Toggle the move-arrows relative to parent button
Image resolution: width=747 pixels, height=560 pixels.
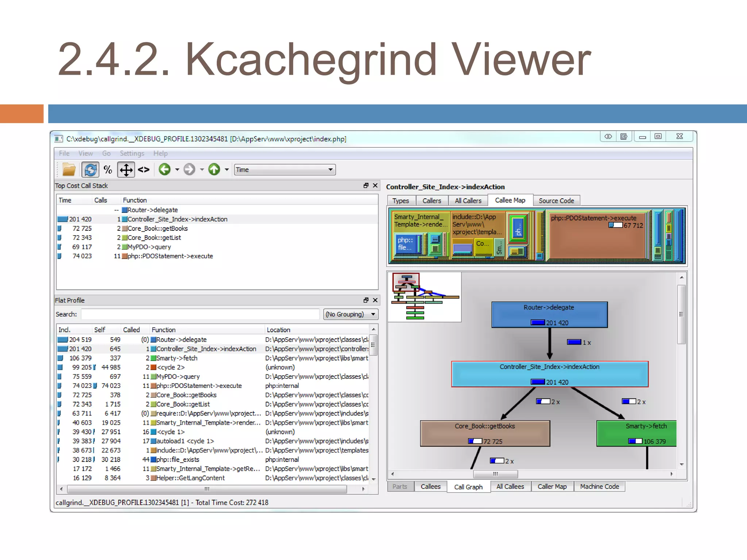[126, 170]
